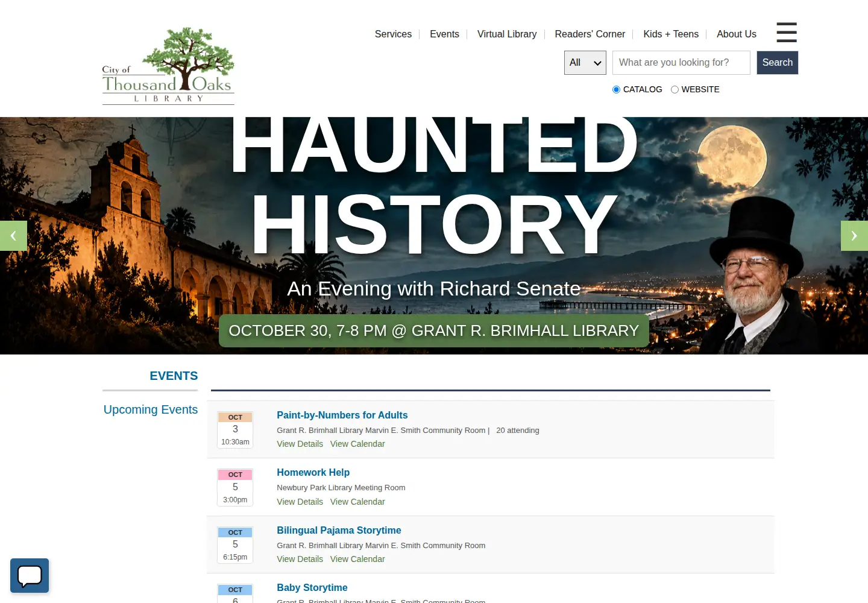Screen dimensions: 868x603
Task: Open the Virtual Library menu
Action: point(507,34)
